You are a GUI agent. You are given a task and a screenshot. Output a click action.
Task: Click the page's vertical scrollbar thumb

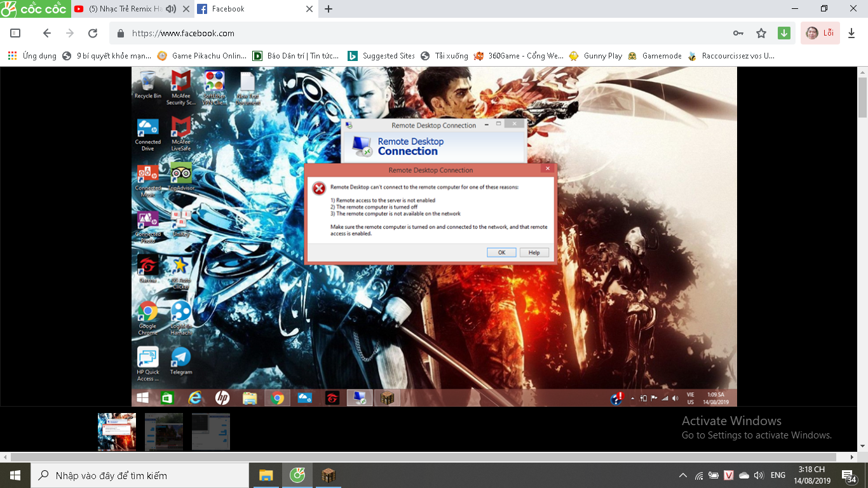tap(862, 97)
